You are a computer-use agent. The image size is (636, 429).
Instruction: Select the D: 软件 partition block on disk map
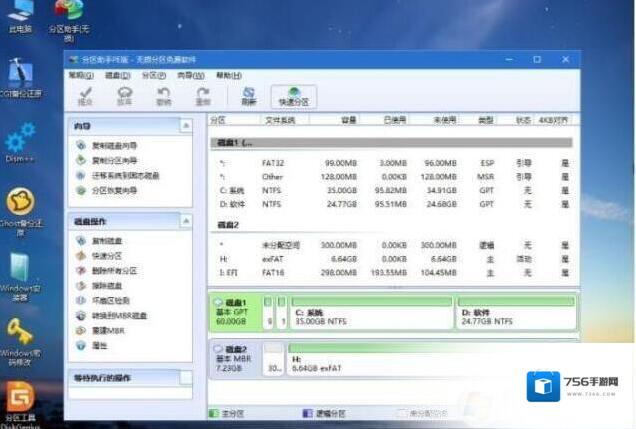pyautogui.click(x=514, y=316)
